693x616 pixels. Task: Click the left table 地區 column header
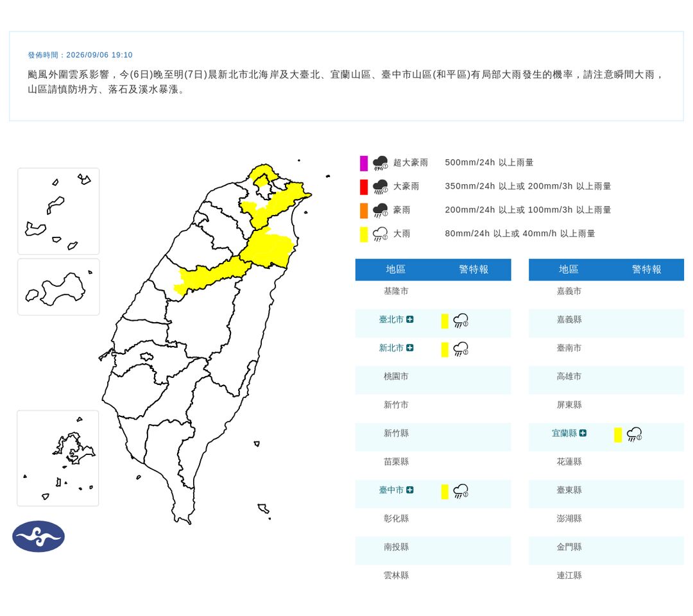(395, 269)
